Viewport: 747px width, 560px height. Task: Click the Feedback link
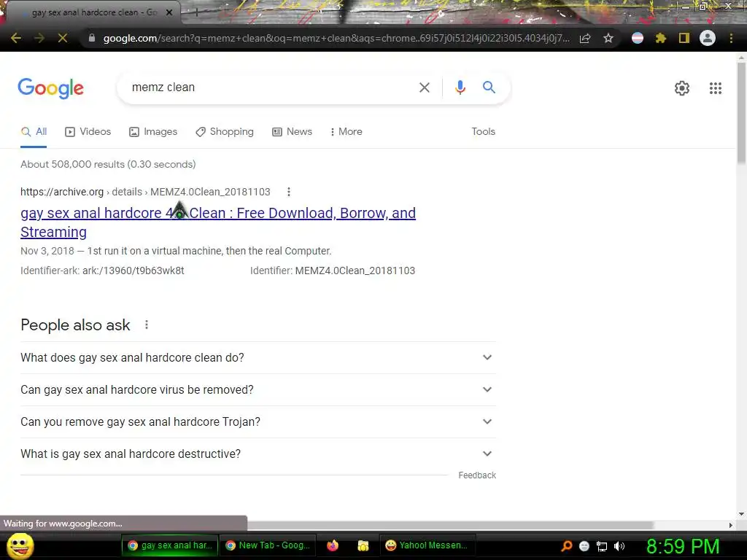tap(477, 475)
